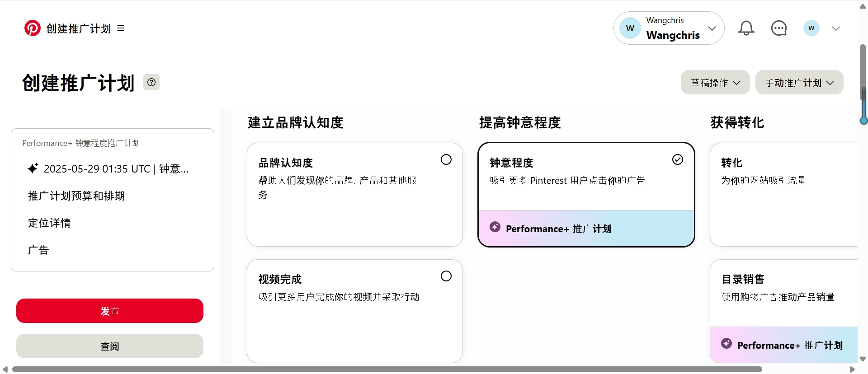This screenshot has width=868, height=374.
Task: Click the red 发布 button
Action: pyautogui.click(x=110, y=311)
